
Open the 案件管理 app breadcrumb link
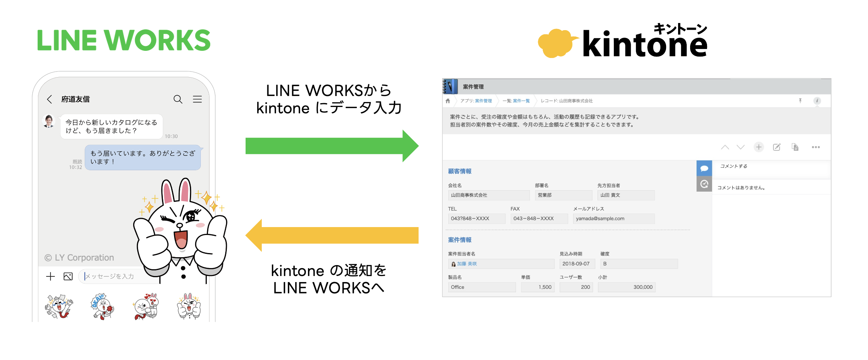pyautogui.click(x=483, y=101)
